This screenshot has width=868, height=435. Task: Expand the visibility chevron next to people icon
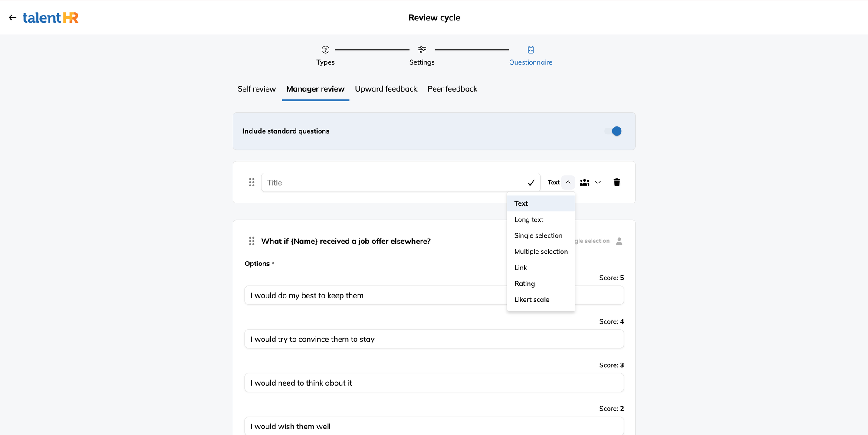click(598, 183)
